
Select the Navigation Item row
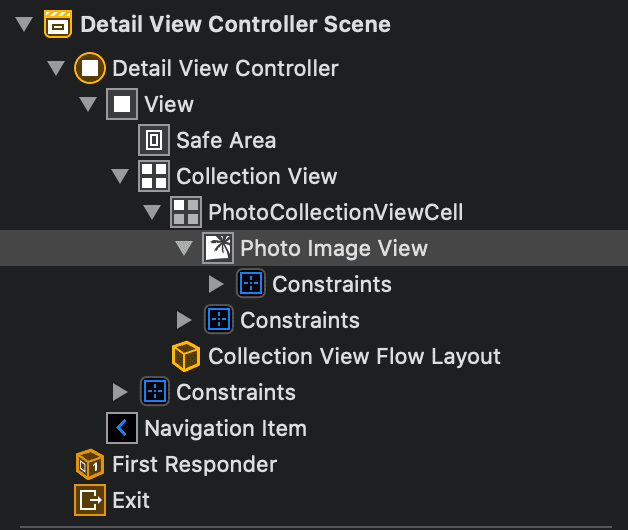[x=225, y=428]
